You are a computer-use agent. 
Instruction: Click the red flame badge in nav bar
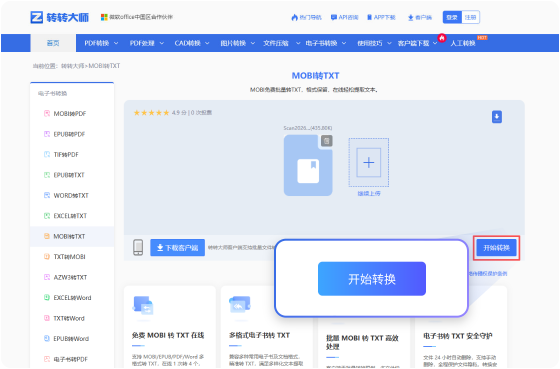pyautogui.click(x=442, y=38)
